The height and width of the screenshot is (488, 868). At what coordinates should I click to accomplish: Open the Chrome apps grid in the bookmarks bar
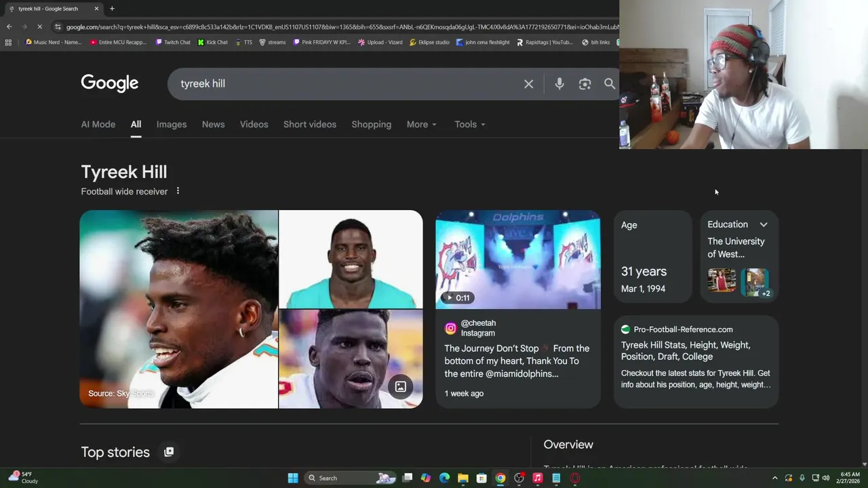click(x=8, y=42)
